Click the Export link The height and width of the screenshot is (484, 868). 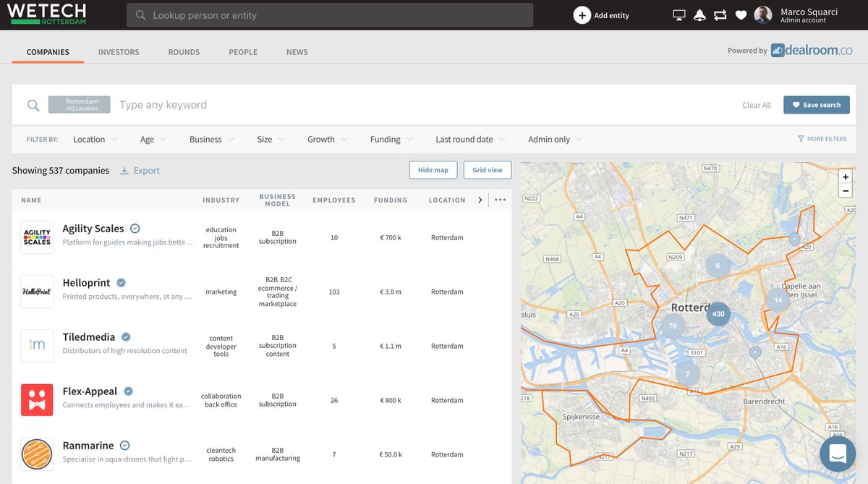pos(147,171)
